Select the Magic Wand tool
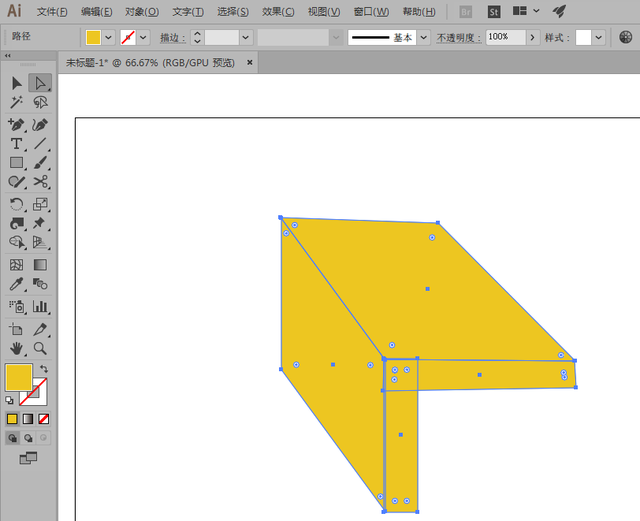The image size is (640, 521). click(x=16, y=102)
